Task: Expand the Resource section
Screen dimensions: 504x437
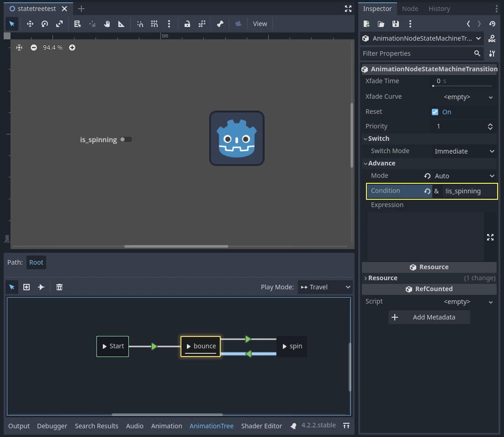Action: coord(382,278)
